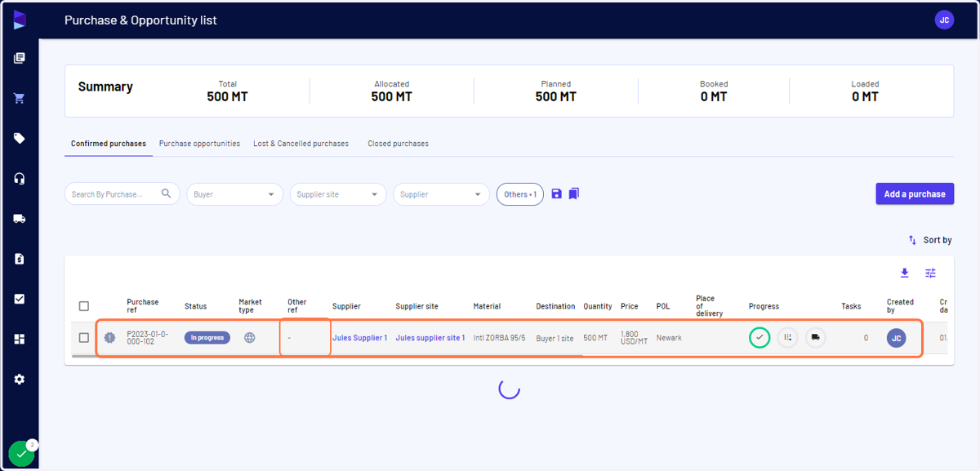Screen dimensions: 980x471
Task: Download the purchase list
Action: tap(904, 273)
